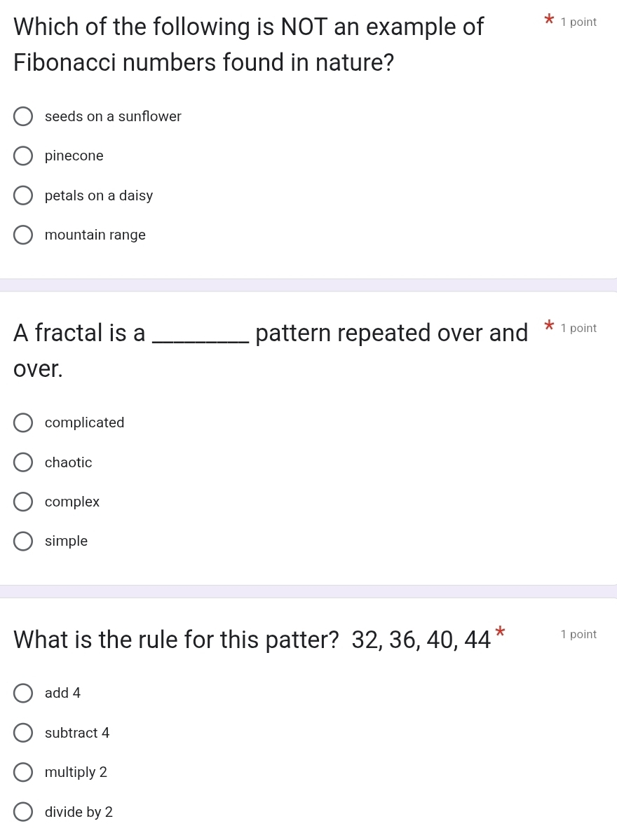Select "petals on a daisy" answer
Image resolution: width=617 pixels, height=840 pixels.
tap(23, 195)
